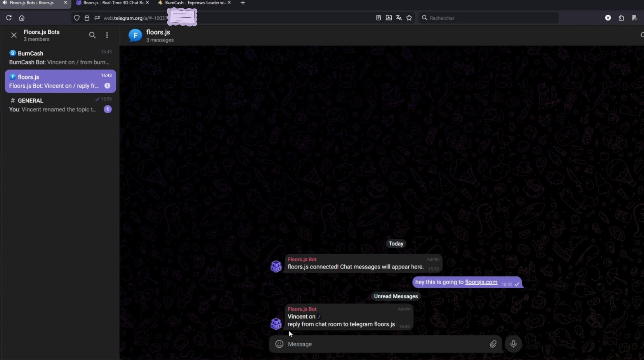
Task: Show site security padlock info
Action: click(87, 18)
